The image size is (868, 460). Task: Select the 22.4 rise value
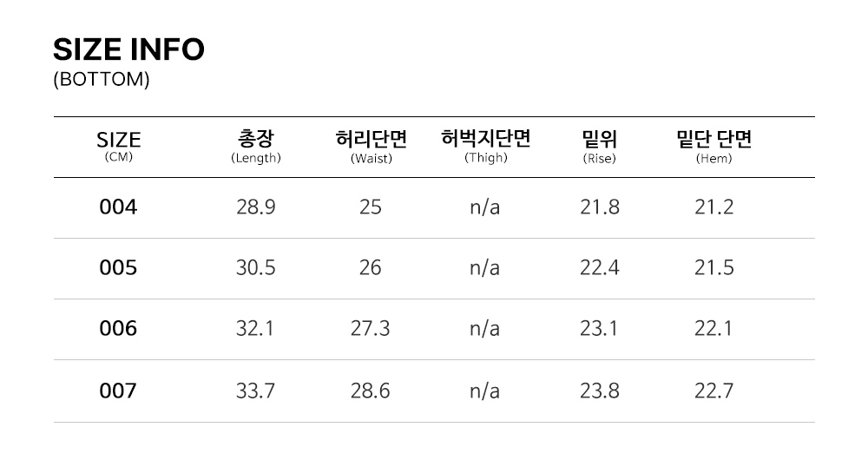tap(599, 268)
